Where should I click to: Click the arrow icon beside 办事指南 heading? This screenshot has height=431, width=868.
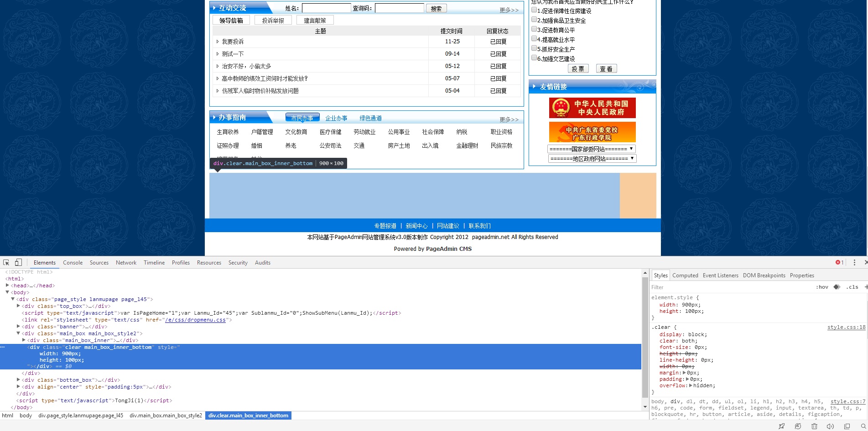(214, 117)
